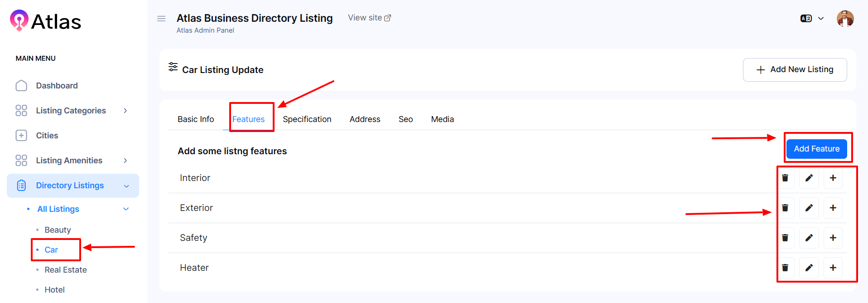
Task: Open the Media tab
Action: pos(442,119)
